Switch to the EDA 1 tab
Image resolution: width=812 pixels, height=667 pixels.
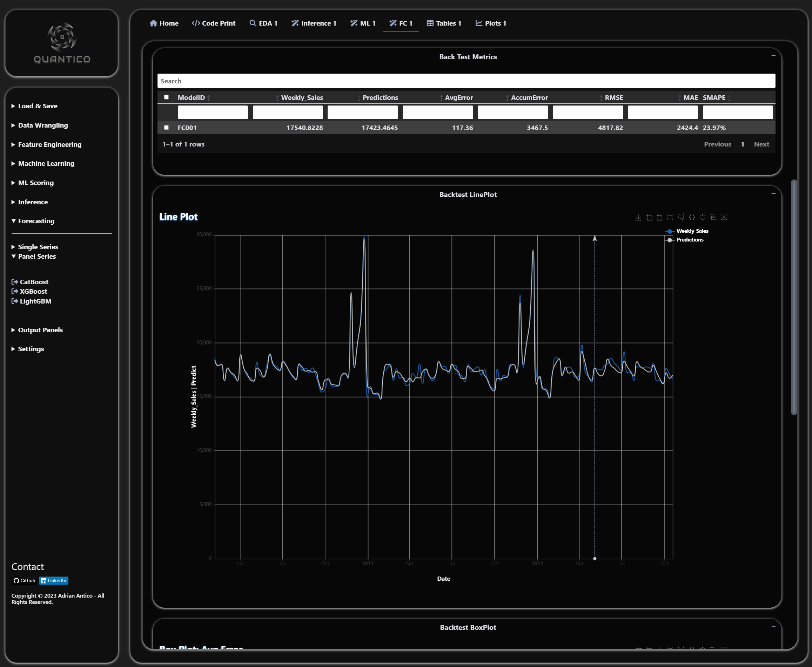pos(263,23)
